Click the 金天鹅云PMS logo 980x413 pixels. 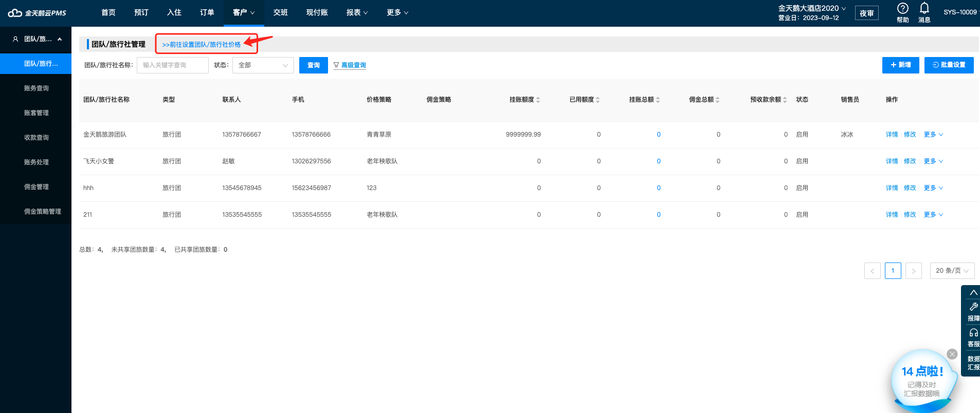click(37, 13)
